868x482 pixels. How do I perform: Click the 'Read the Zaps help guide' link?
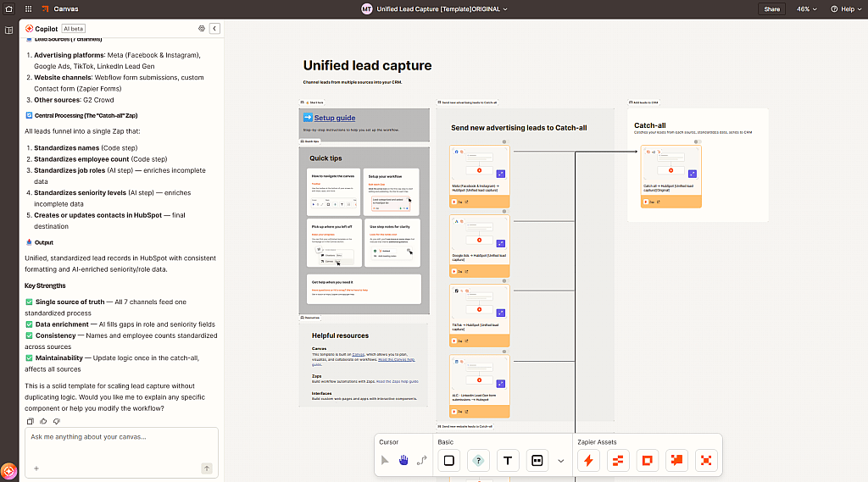coord(397,381)
